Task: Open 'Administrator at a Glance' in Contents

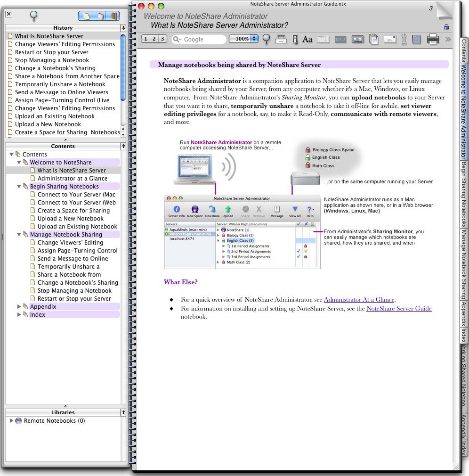Action: 72,179
